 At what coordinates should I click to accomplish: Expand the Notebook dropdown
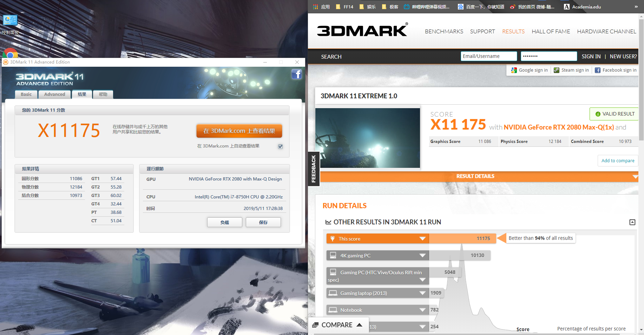coord(422,310)
